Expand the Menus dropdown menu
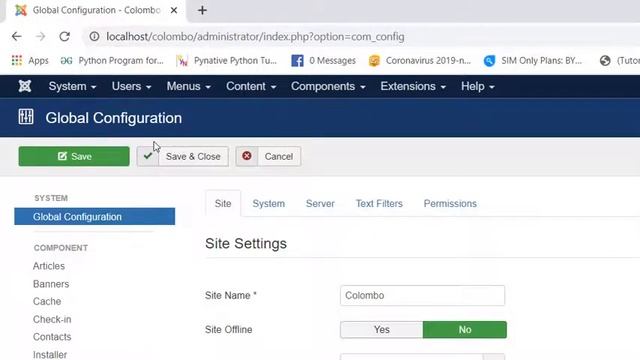Screen dimensions: 640x360 (x=189, y=86)
